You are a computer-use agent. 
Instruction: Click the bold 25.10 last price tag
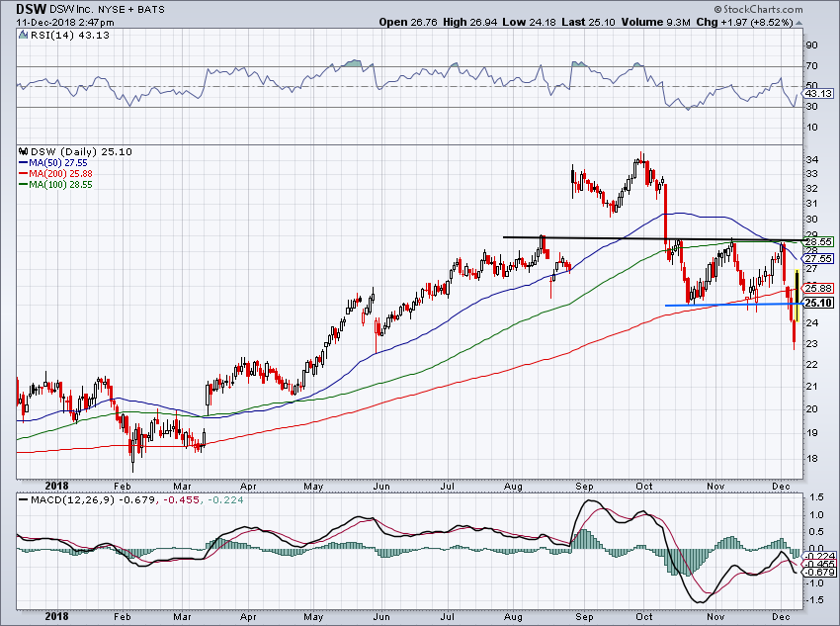tap(819, 303)
